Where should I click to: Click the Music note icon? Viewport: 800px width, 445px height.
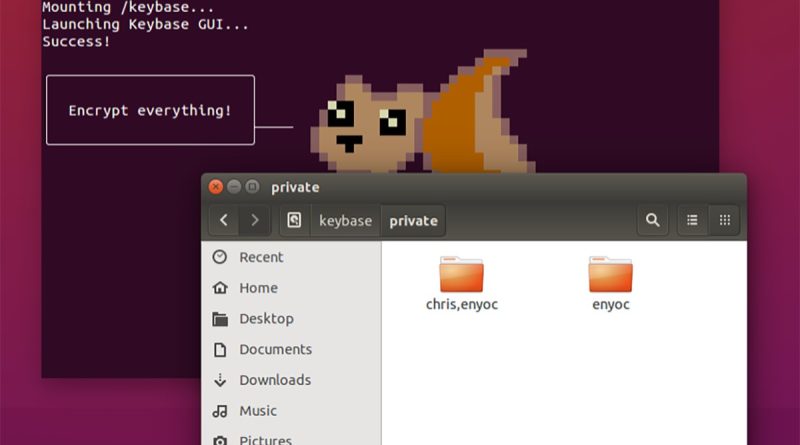220,411
